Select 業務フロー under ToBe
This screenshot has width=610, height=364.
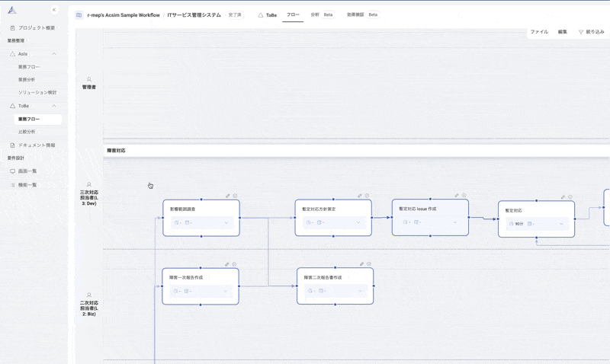(x=37, y=120)
